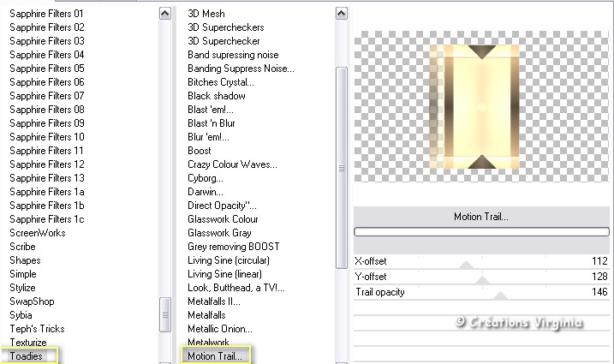Image resolution: width=614 pixels, height=364 pixels.
Task: Click the Motion Trail... title button
Action: coord(480,217)
